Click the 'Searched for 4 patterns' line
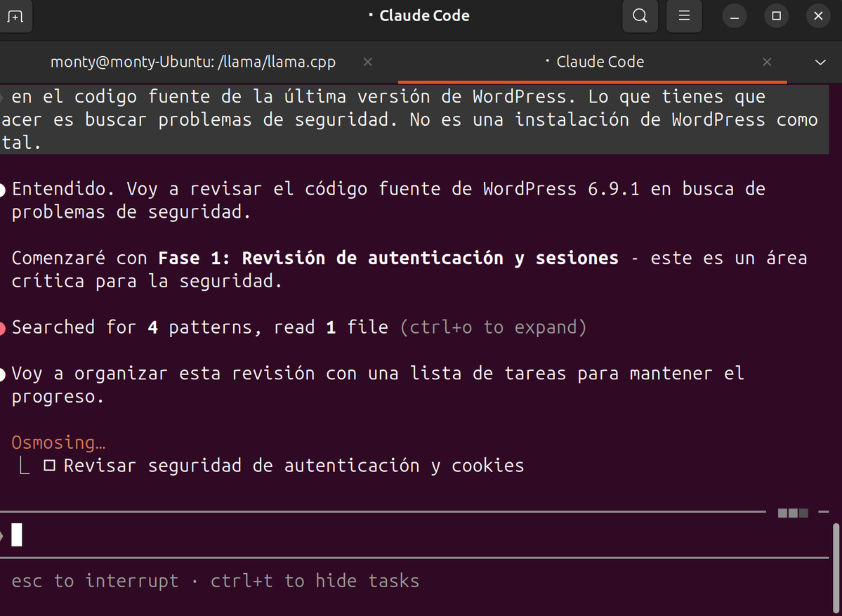This screenshot has width=842, height=616. 299,327
